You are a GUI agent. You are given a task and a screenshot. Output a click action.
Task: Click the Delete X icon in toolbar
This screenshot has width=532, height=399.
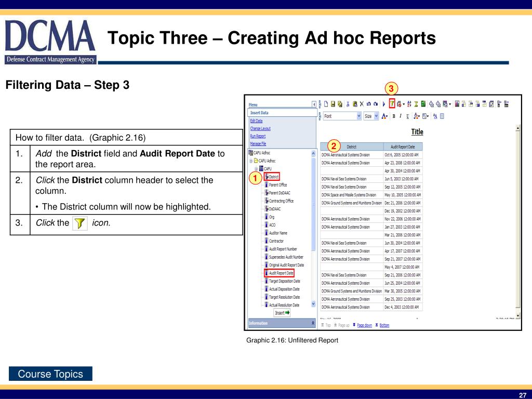[x=362, y=104]
